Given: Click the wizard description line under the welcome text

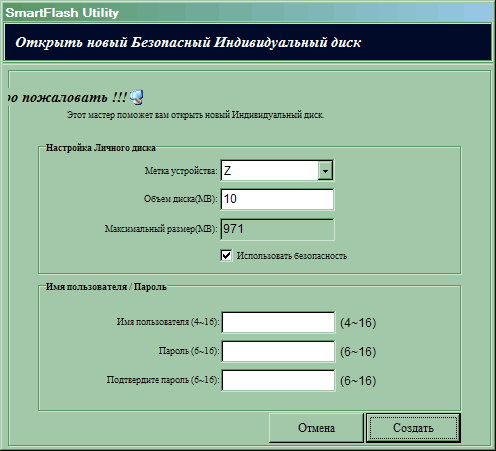Looking at the screenshot, I should click(x=195, y=115).
